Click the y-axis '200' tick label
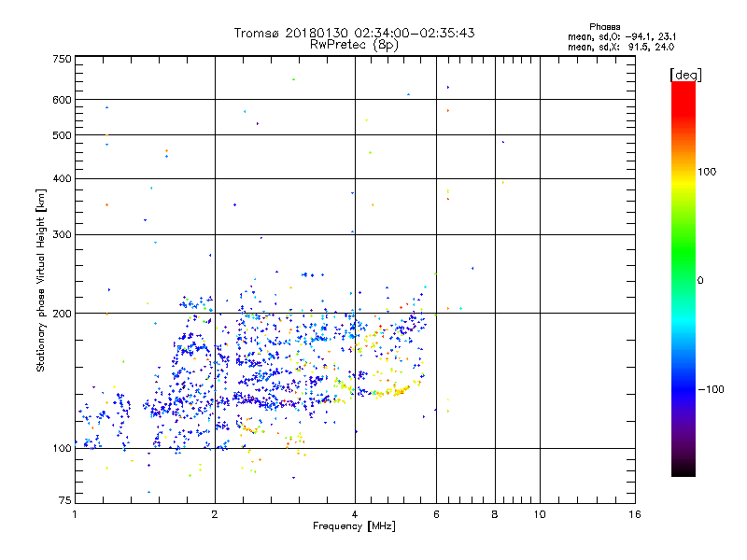 click(x=62, y=314)
